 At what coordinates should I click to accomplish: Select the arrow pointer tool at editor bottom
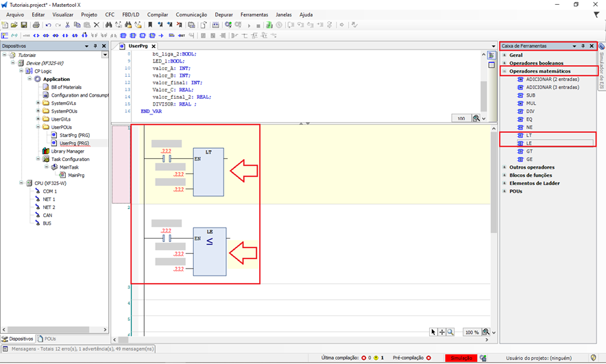(433, 332)
